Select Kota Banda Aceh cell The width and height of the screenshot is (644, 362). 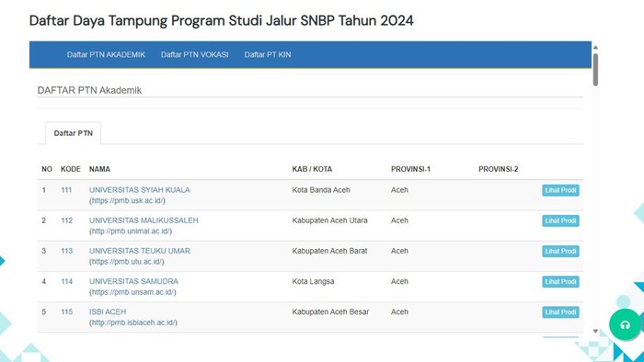pos(321,190)
